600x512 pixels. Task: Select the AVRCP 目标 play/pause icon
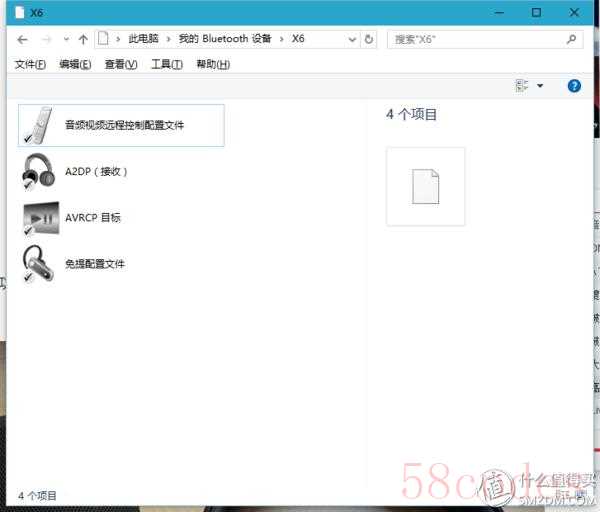point(38,217)
